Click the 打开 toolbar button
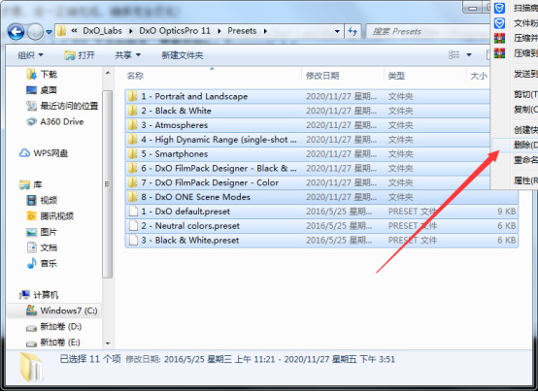This screenshot has height=392, width=538. coord(80,55)
